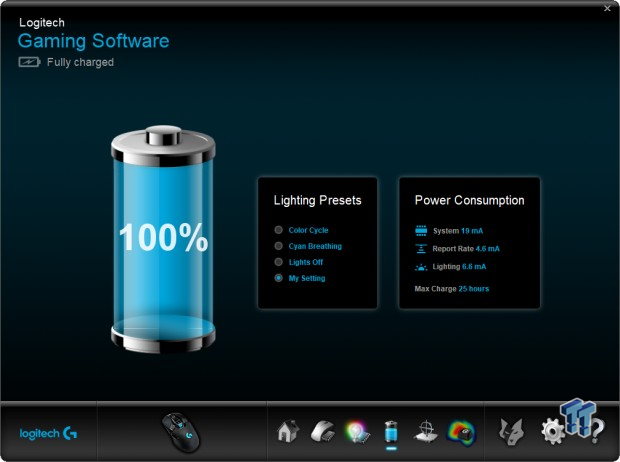The width and height of the screenshot is (620, 462).
Task: Click the Fully charged status text
Action: click(80, 62)
